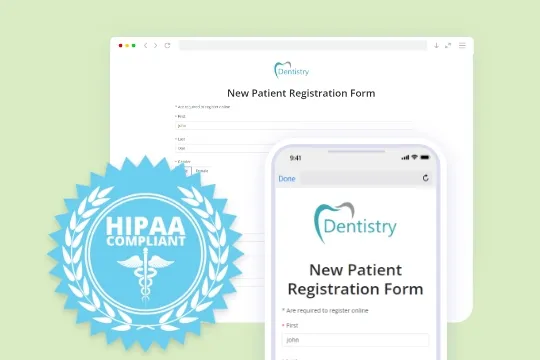Click the browser forward arrow
This screenshot has width=540, height=360.
click(156, 45)
